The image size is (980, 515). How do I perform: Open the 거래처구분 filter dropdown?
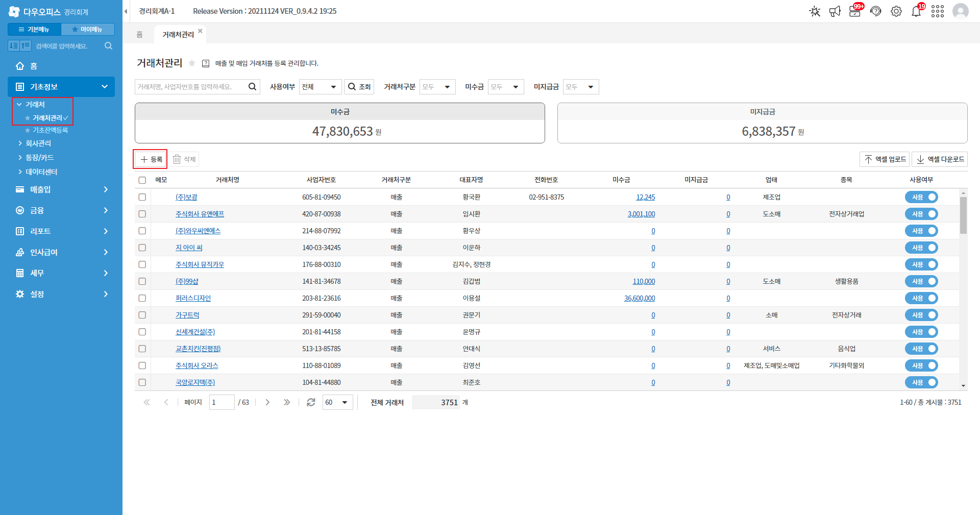(437, 87)
